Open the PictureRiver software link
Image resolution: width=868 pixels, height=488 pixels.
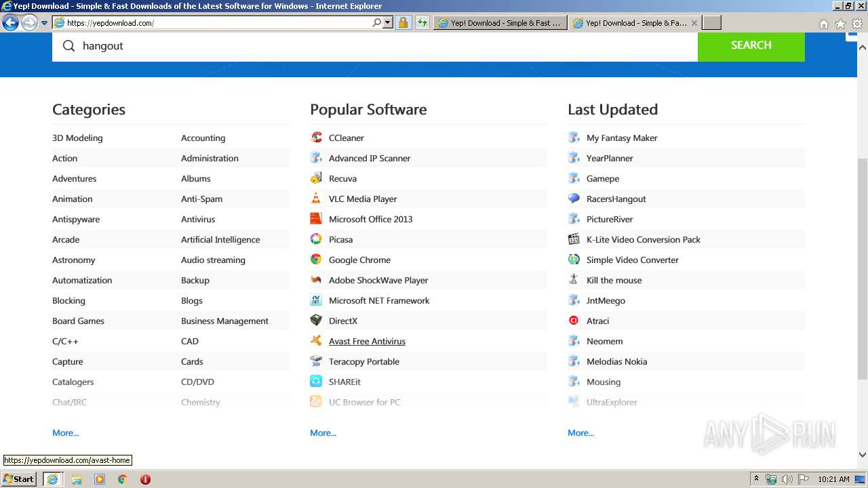[x=610, y=219]
